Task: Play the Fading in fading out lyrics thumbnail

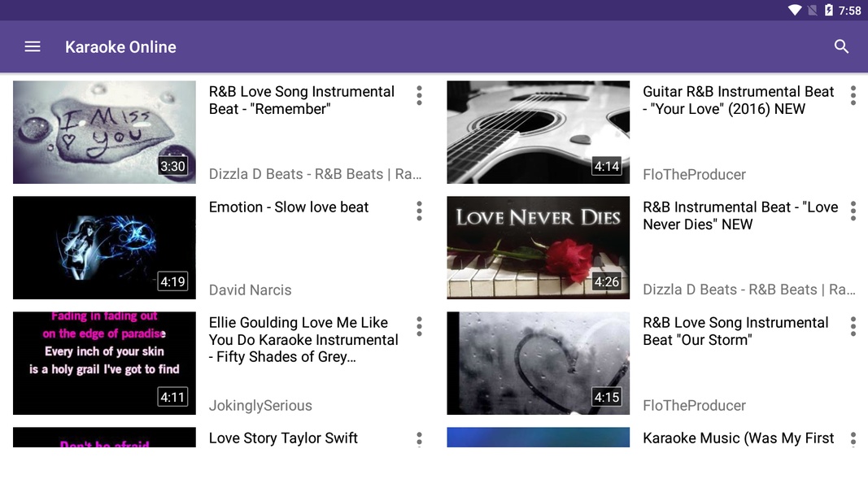Action: coord(104,363)
